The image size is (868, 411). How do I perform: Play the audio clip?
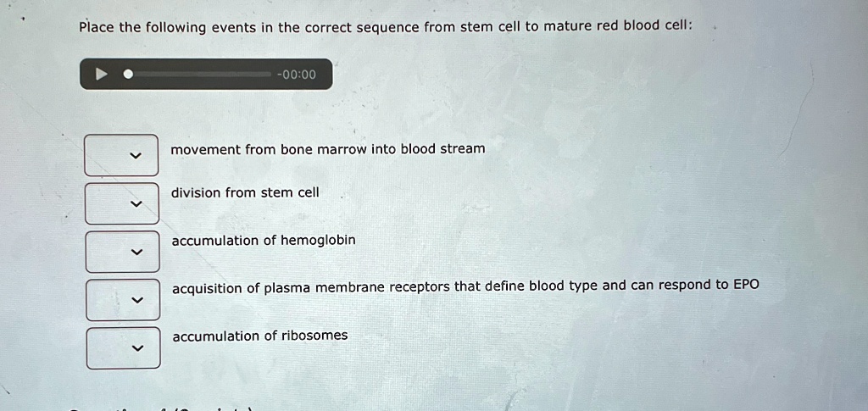tap(101, 74)
